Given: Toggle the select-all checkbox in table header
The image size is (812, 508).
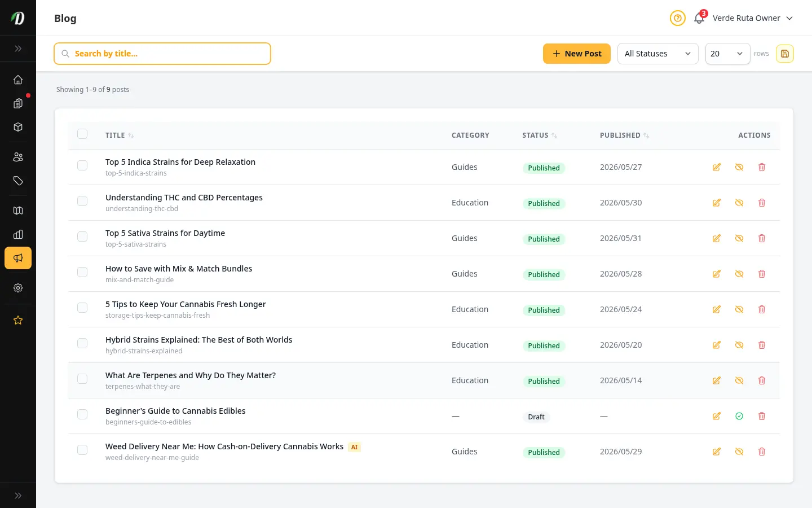Looking at the screenshot, I should pos(82,134).
